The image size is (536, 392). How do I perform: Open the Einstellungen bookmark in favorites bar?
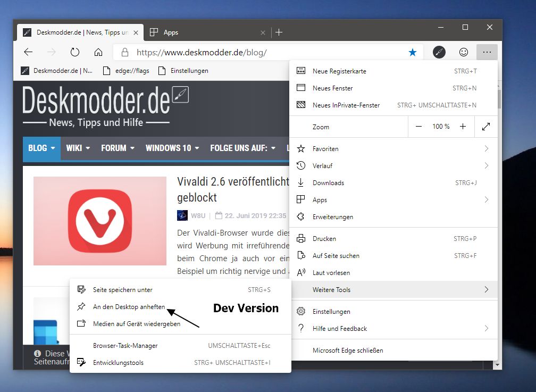point(183,71)
